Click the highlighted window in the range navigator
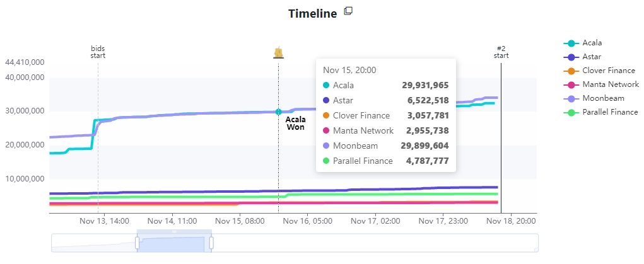Screen dimensions: 644x264 click(x=174, y=244)
